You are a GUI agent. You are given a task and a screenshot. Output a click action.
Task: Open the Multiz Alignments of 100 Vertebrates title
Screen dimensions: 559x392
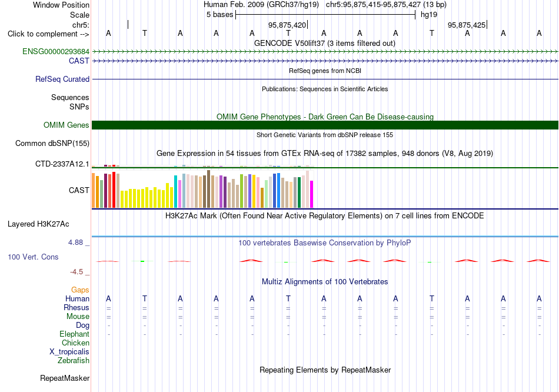pos(325,282)
